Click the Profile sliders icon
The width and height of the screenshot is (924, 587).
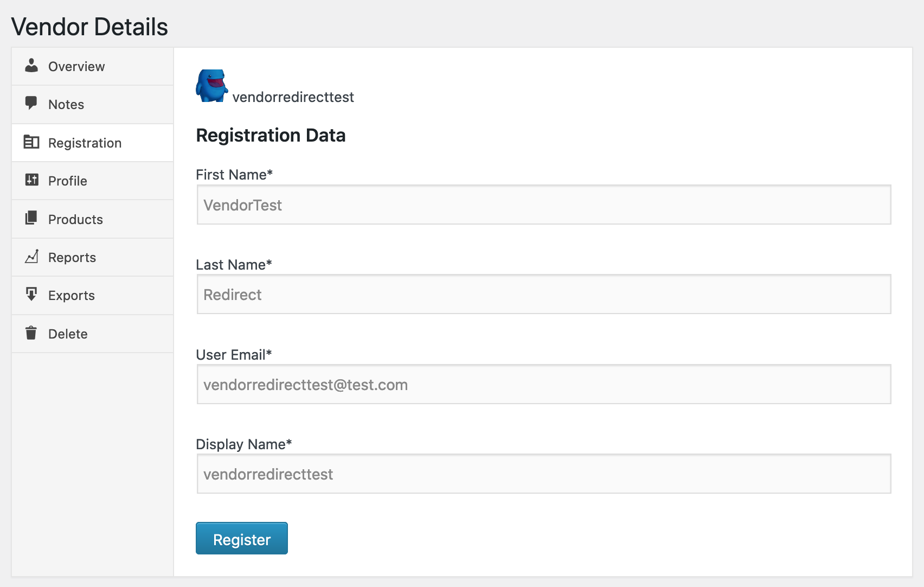point(31,180)
